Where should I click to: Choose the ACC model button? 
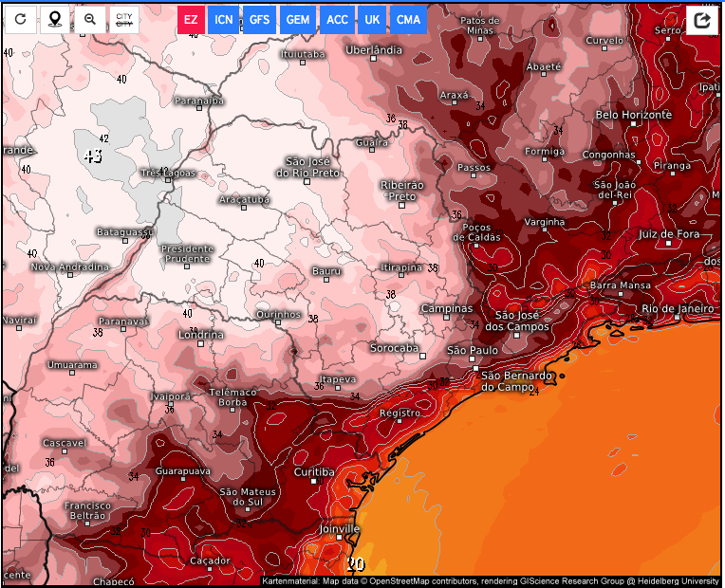click(337, 20)
